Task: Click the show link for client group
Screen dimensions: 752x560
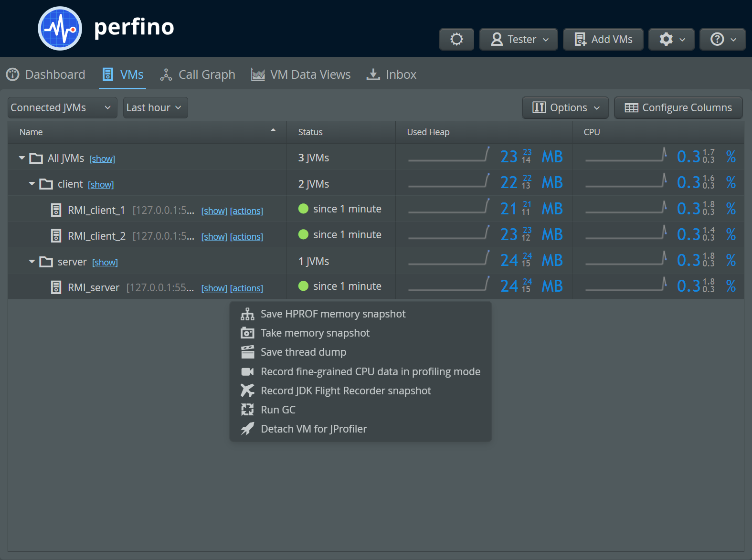Action: coord(101,185)
